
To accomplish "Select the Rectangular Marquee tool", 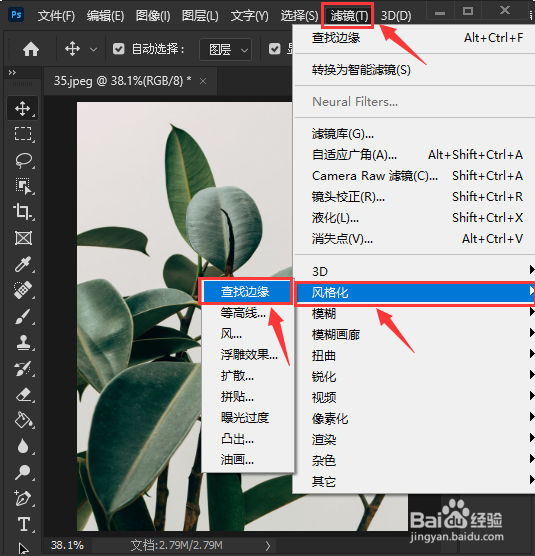I will coord(23,134).
